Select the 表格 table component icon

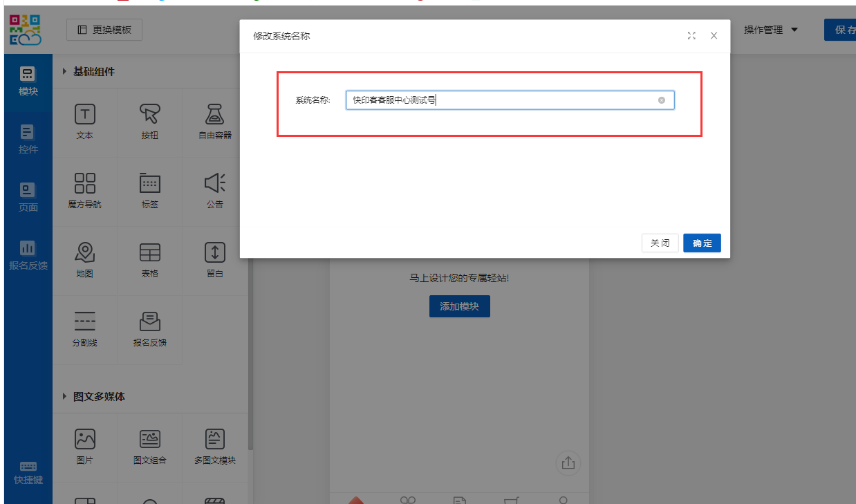point(149,252)
